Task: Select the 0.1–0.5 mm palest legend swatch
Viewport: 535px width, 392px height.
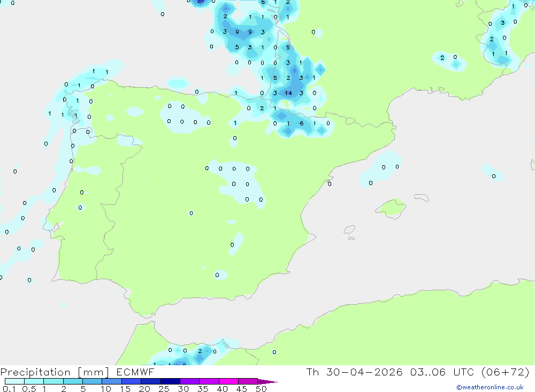Action: click(14, 381)
